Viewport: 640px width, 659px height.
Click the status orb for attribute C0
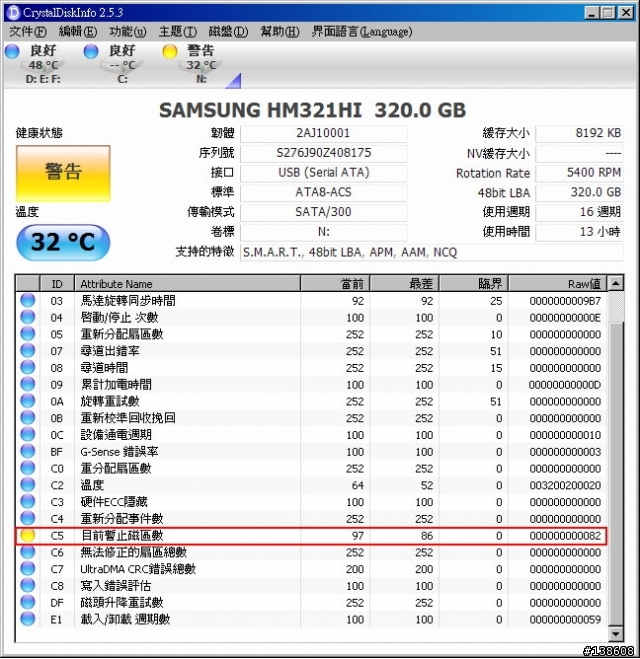pyautogui.click(x=28, y=468)
